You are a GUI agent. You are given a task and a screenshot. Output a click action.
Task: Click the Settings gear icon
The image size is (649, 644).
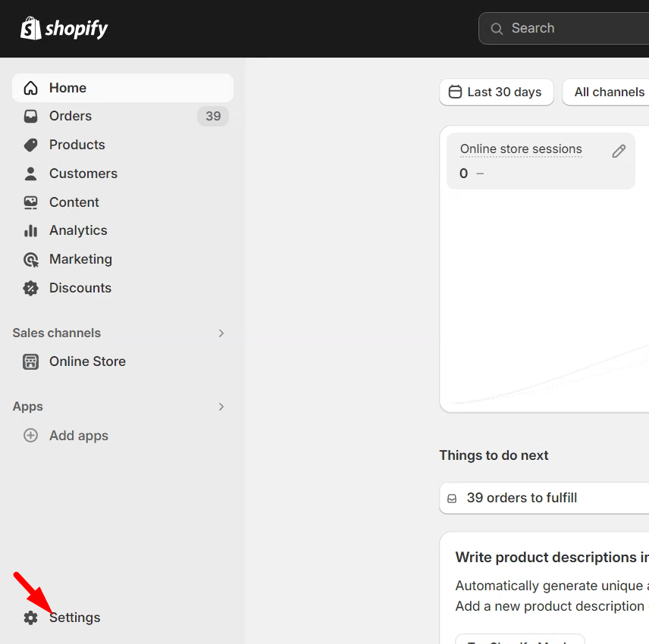(x=30, y=617)
